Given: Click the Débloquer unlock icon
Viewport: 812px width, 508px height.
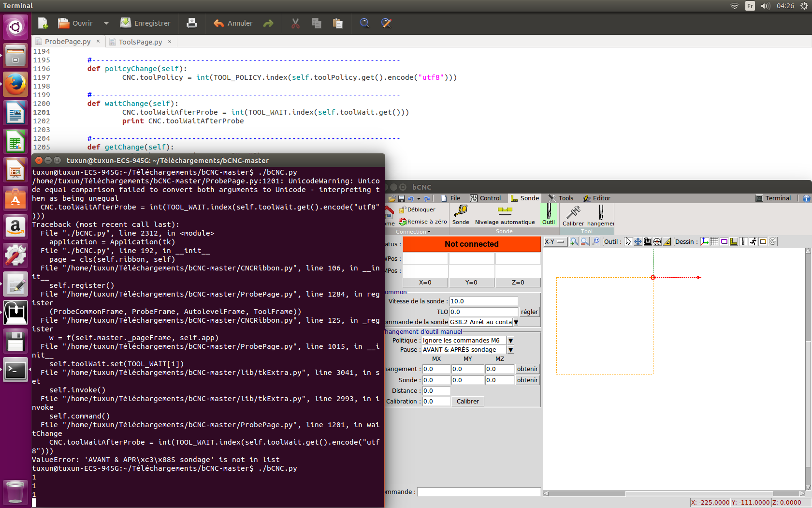Looking at the screenshot, I should coord(402,209).
